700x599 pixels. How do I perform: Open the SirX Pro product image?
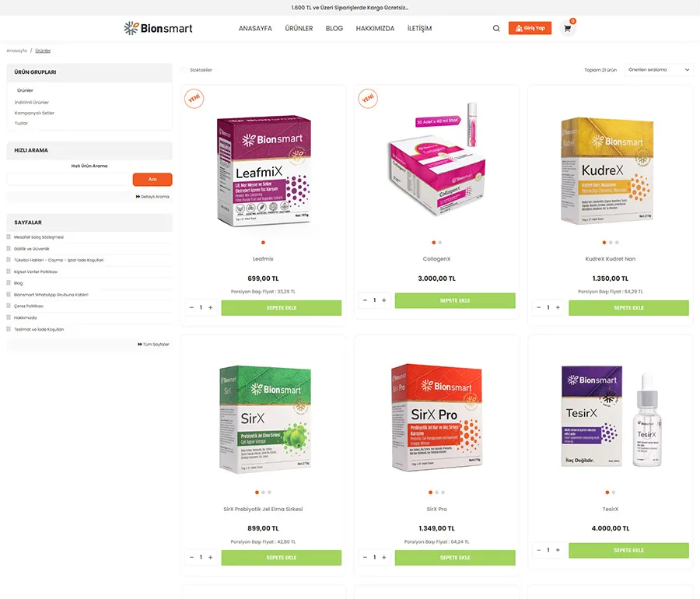coord(436,417)
